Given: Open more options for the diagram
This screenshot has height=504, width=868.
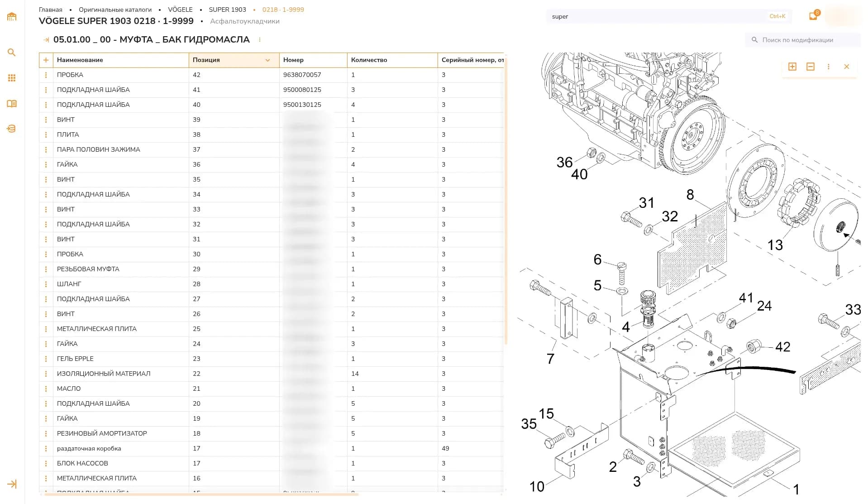Looking at the screenshot, I should 829,67.
